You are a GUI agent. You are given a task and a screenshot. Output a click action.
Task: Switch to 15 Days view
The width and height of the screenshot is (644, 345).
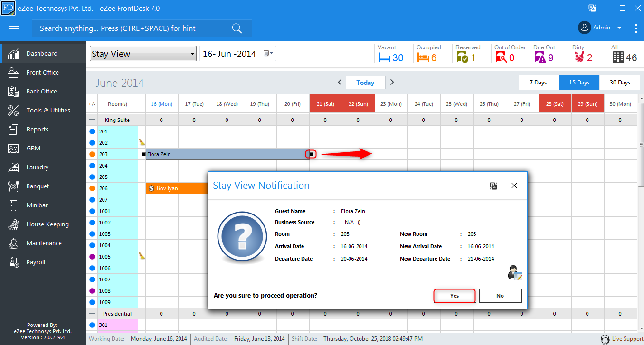579,82
